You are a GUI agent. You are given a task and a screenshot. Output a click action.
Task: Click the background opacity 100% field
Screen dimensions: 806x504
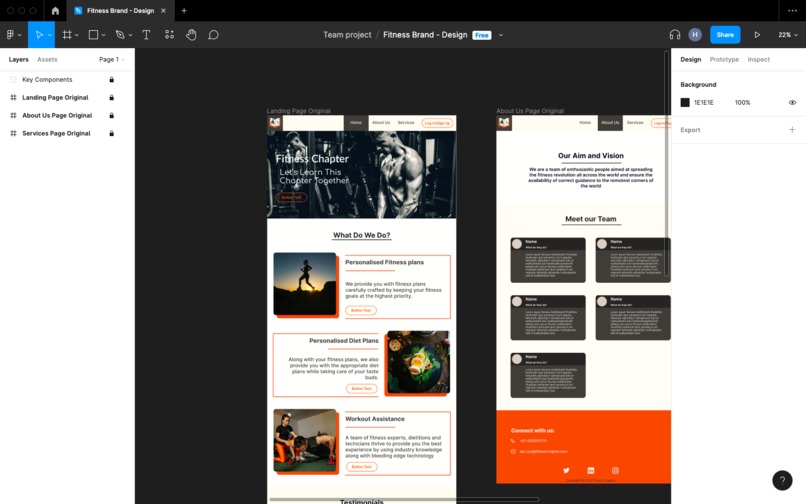click(742, 102)
